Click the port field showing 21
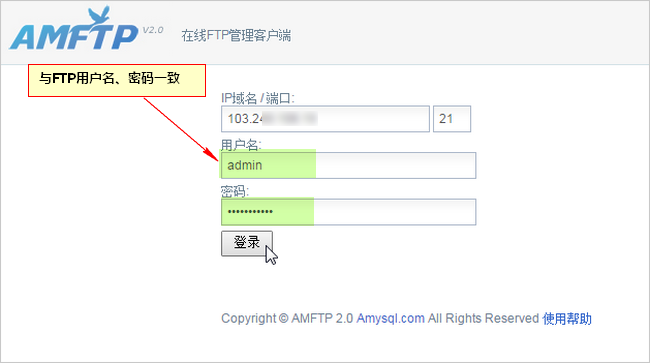This screenshot has height=363, width=650. point(452,119)
